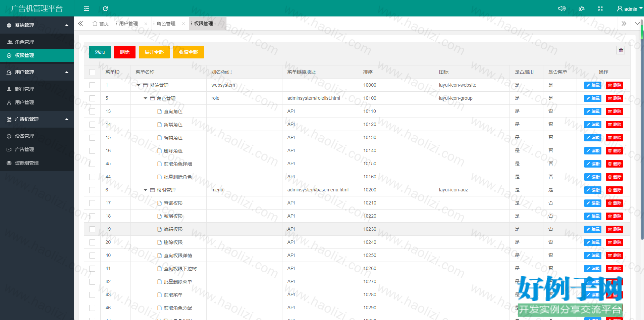Collapse the 系统管理 sidebar group

67,25
